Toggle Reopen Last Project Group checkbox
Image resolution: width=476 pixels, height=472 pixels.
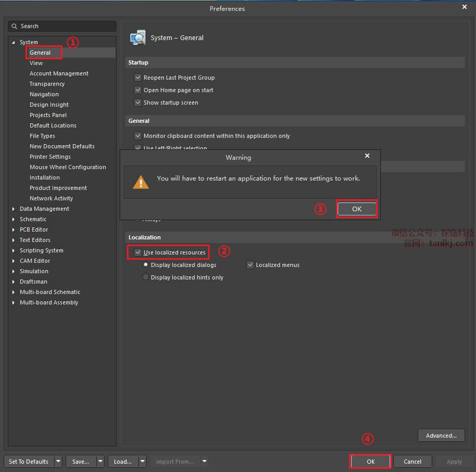tap(138, 78)
